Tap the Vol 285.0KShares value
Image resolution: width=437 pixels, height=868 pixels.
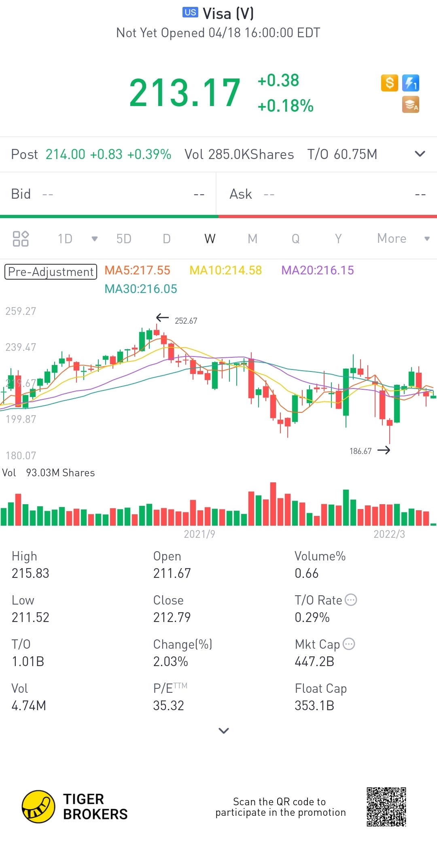[x=239, y=154]
